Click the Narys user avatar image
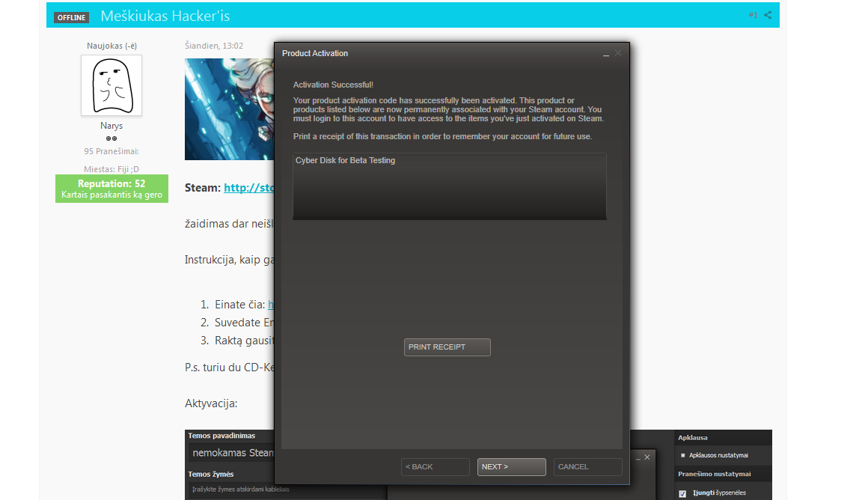Screen dimensions: 868x500 (x=111, y=85)
